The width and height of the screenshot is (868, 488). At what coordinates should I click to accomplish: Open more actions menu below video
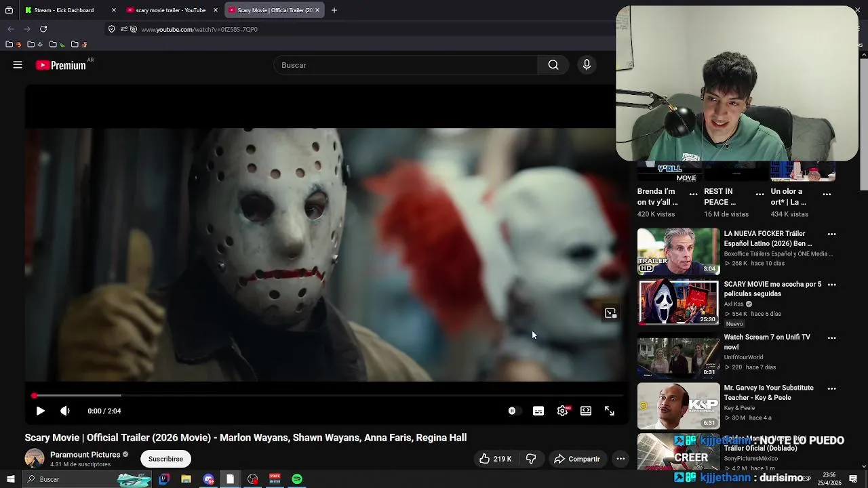click(x=620, y=459)
